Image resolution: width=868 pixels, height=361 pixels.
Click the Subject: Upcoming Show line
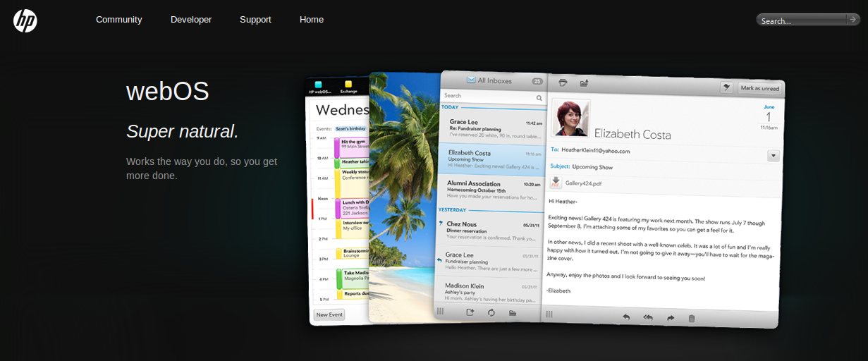click(581, 167)
